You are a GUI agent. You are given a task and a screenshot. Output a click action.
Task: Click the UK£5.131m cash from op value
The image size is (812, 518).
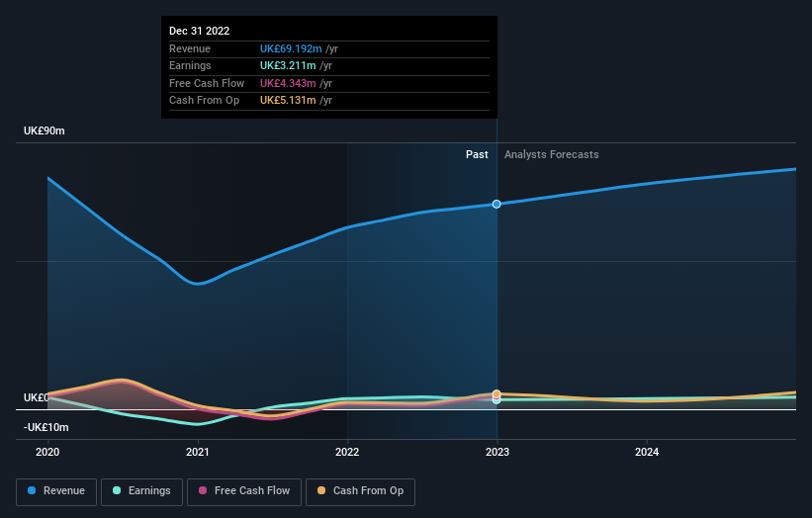coord(288,101)
